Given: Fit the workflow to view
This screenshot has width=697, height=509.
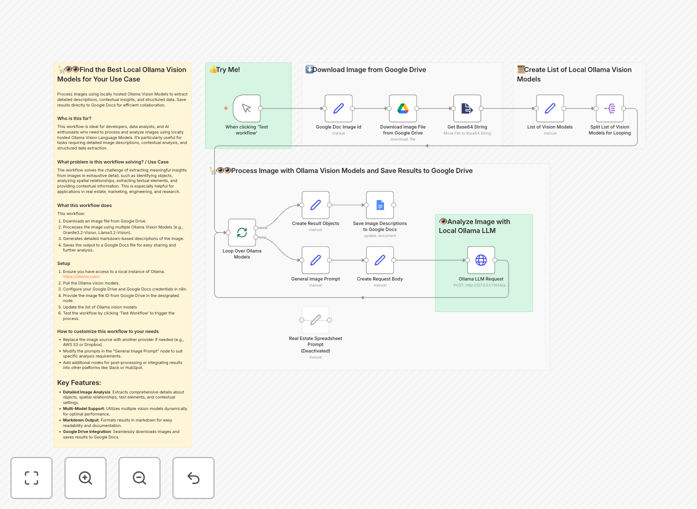Looking at the screenshot, I should click(x=32, y=478).
